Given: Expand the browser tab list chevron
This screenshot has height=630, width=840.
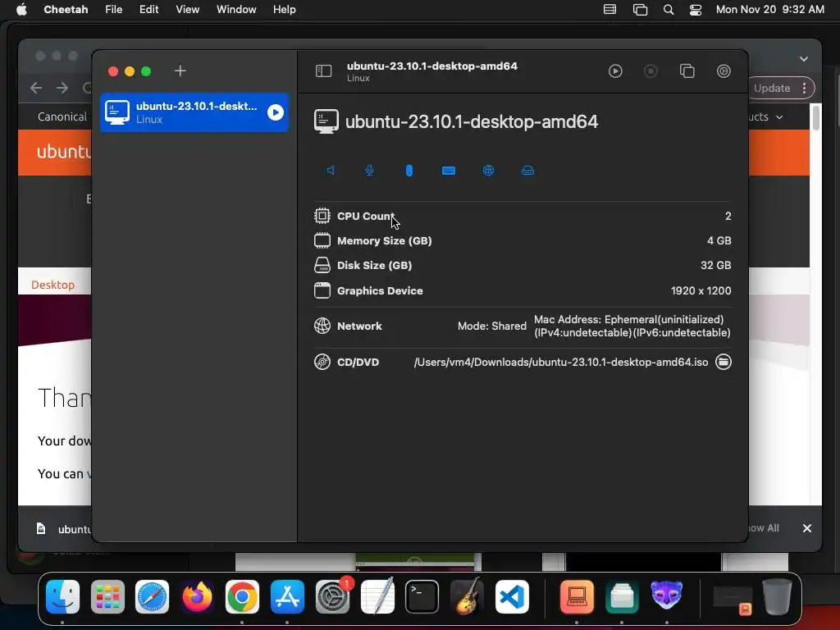Looking at the screenshot, I should point(804,59).
